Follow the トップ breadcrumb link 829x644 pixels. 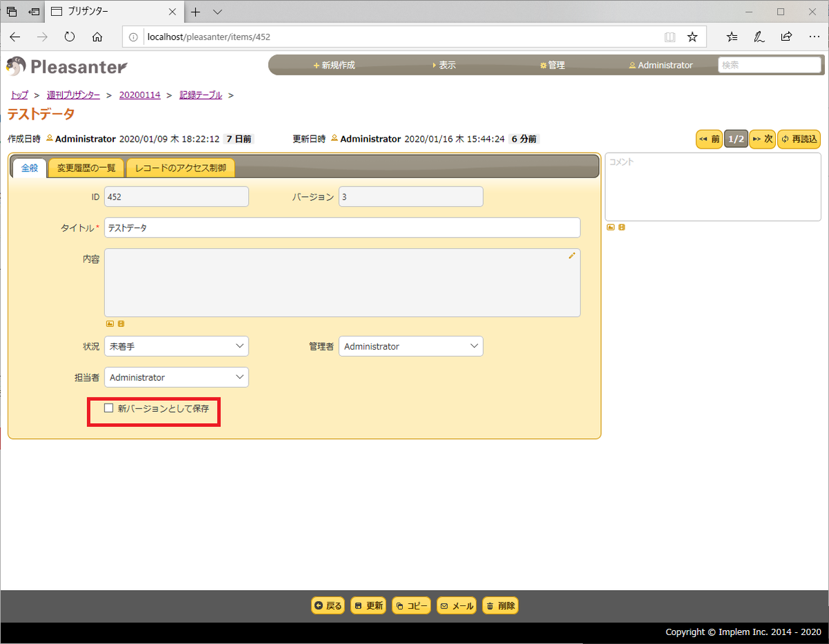pos(19,95)
